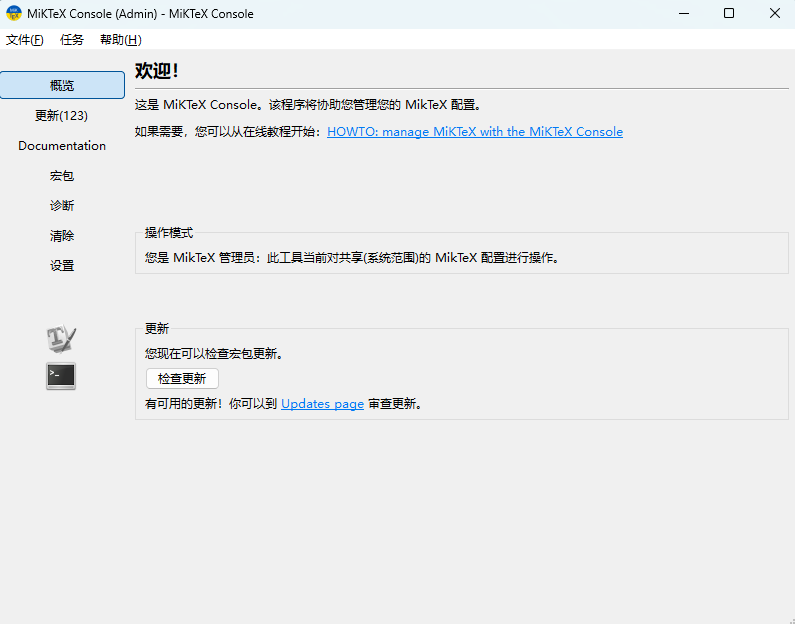This screenshot has width=795, height=624.
Task: Switch to the 更新(123) page
Action: (62, 116)
